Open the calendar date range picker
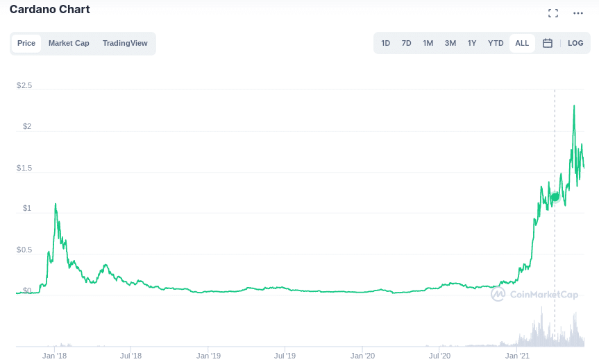This screenshot has width=599, height=364. tap(547, 43)
